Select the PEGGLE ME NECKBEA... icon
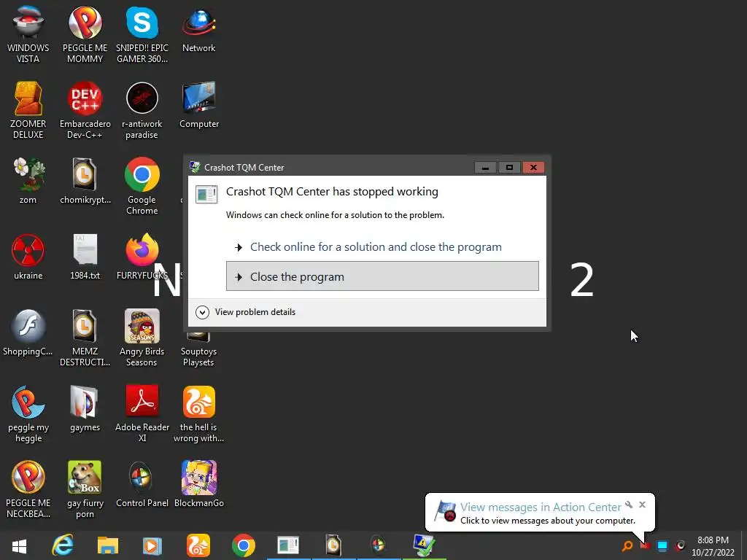The image size is (747, 560). pyautogui.click(x=28, y=489)
